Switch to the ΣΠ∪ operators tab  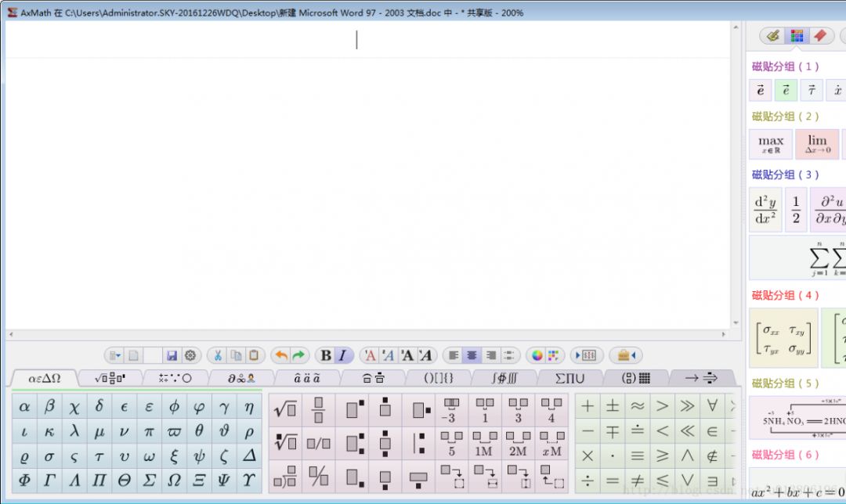tap(569, 378)
